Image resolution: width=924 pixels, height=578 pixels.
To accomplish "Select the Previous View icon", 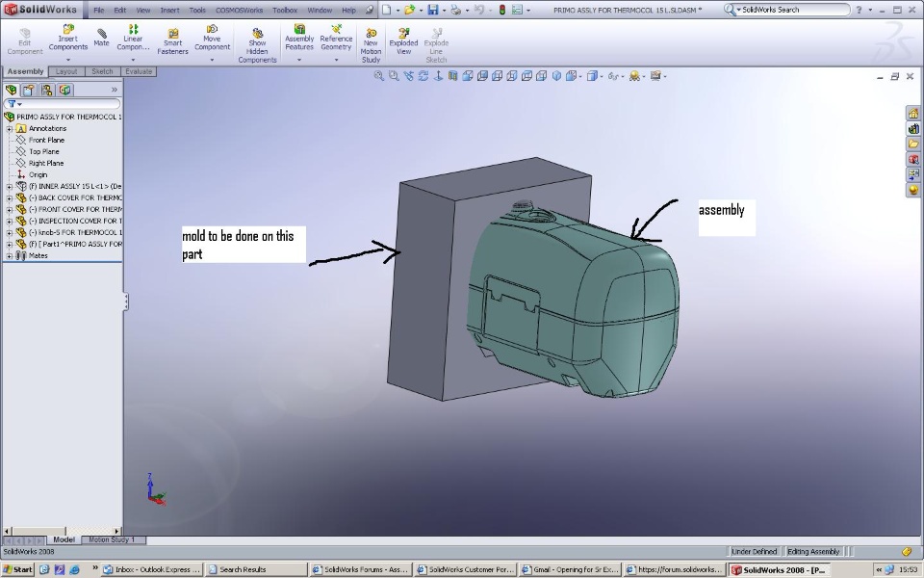I will click(x=408, y=76).
